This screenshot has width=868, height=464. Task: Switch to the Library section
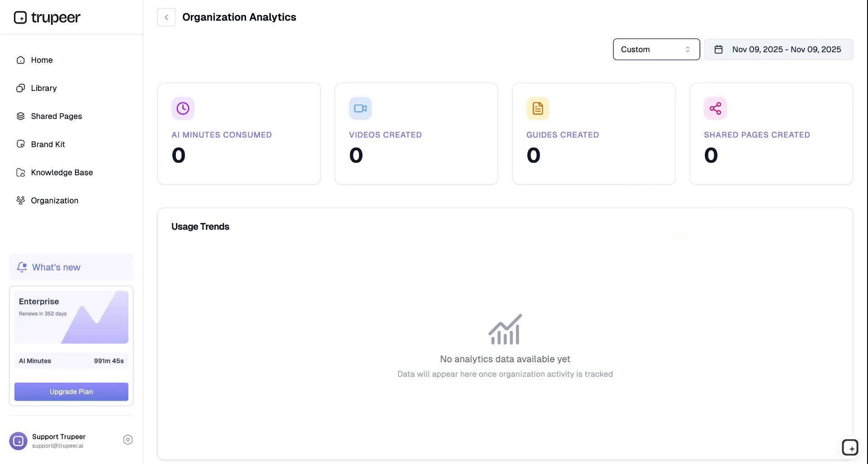coord(44,88)
